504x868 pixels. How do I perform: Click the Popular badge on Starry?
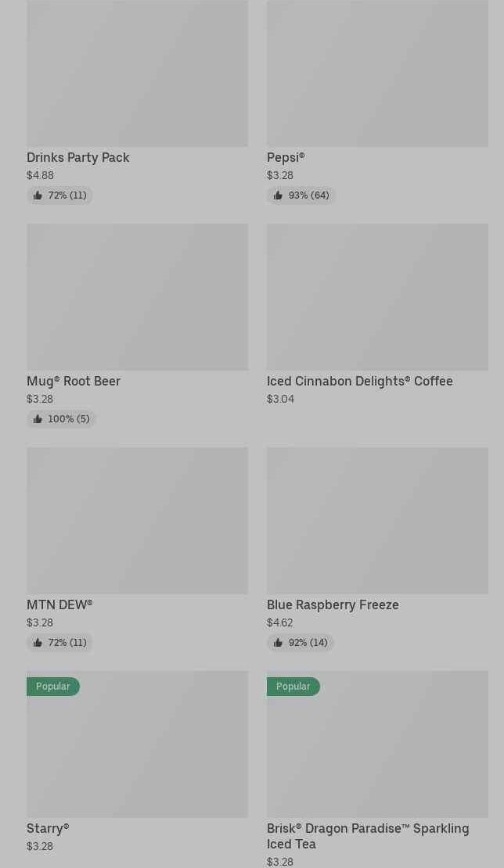click(53, 687)
